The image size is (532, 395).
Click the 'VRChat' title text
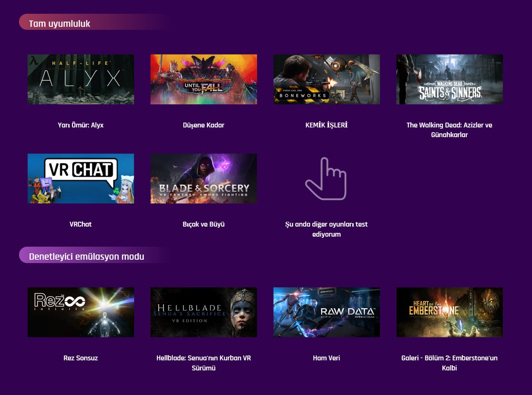(80, 224)
